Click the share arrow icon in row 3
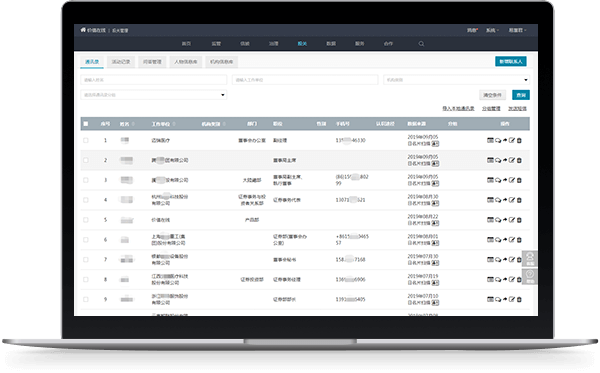600x373 pixels. pos(505,180)
